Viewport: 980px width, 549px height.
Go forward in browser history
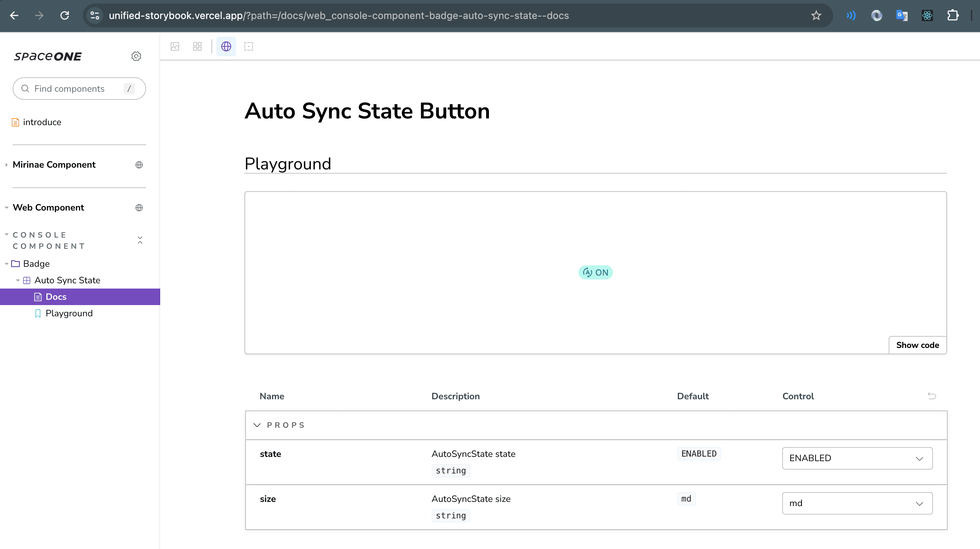coord(39,15)
